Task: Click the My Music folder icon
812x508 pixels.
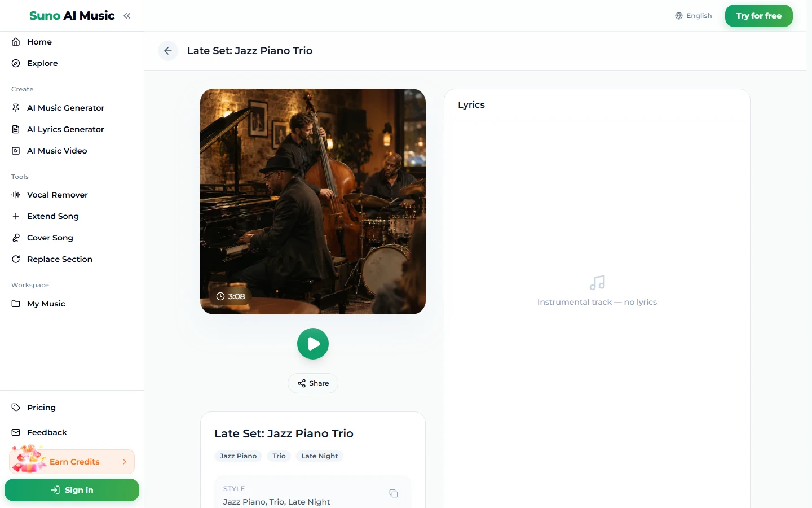Action: (x=16, y=304)
